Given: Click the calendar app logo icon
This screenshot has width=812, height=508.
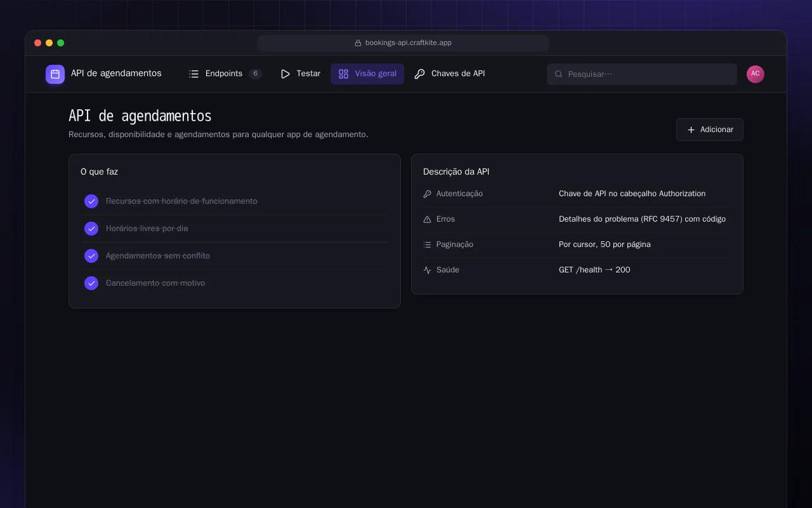Looking at the screenshot, I should pyautogui.click(x=55, y=74).
